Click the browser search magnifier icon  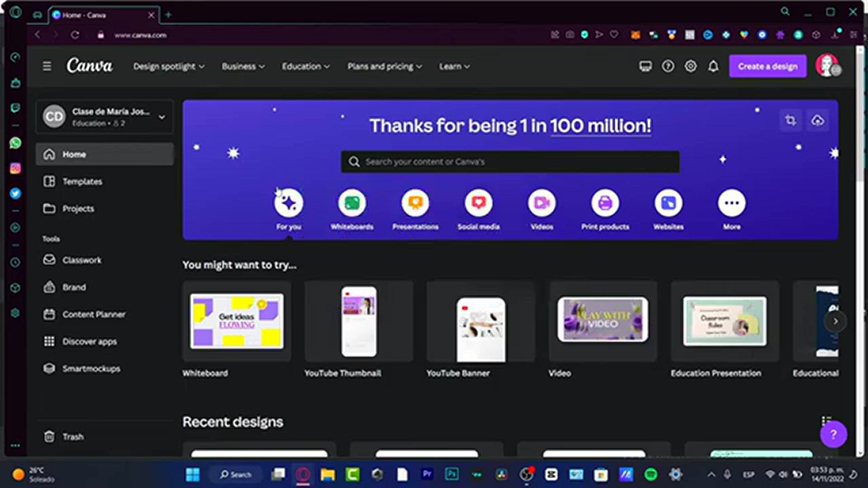coord(785,12)
